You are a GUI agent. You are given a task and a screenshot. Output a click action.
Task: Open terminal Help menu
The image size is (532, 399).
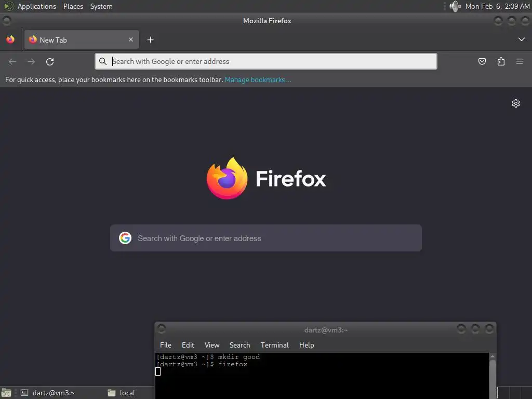coord(307,345)
